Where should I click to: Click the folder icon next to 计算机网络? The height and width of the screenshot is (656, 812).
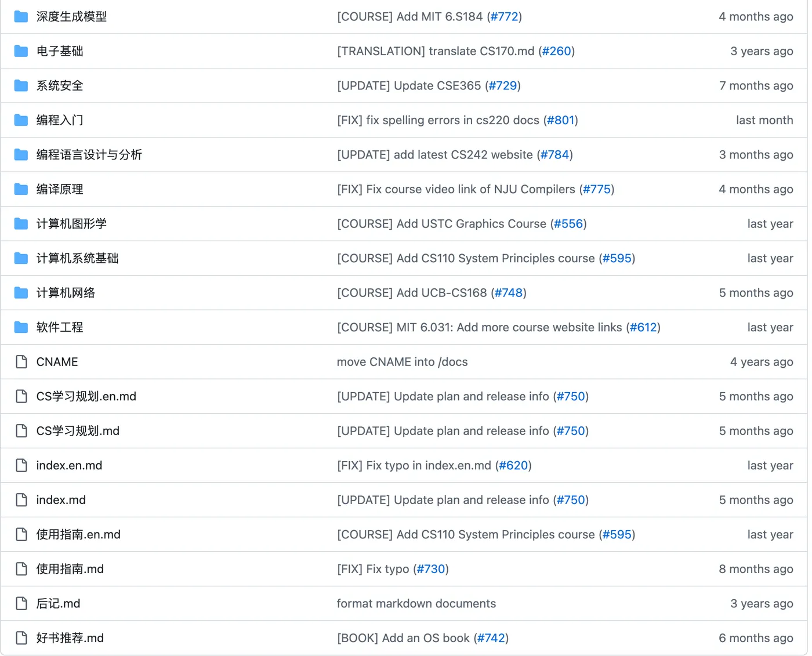click(21, 292)
